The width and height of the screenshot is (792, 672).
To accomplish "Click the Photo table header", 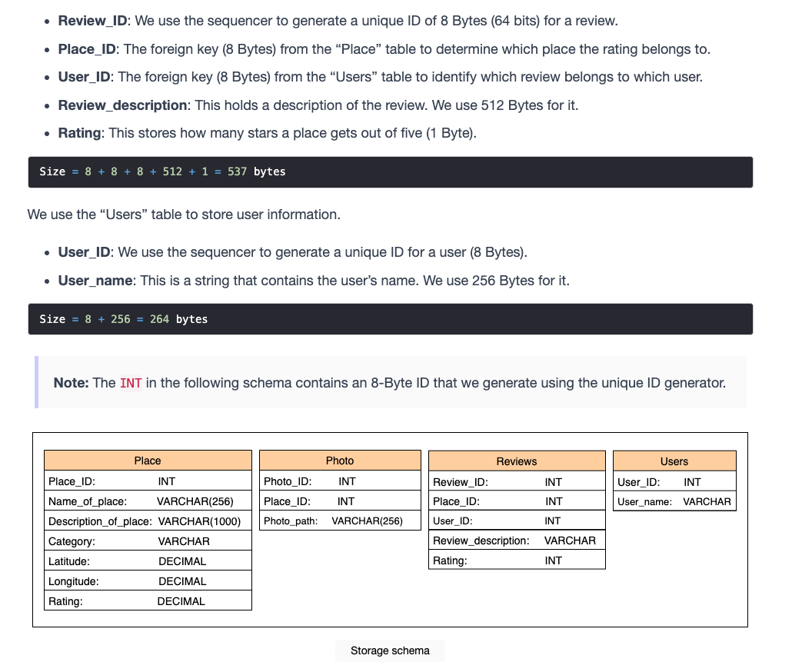I will [x=340, y=461].
